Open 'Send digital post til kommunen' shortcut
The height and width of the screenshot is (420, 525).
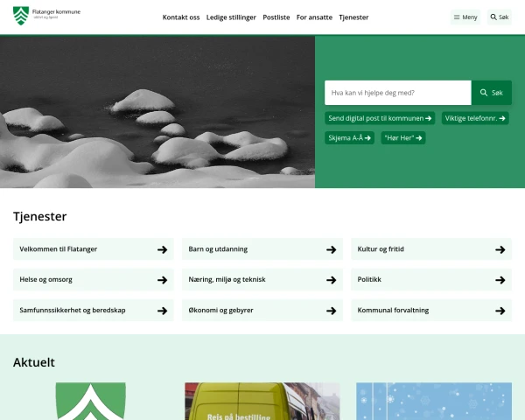click(x=380, y=118)
